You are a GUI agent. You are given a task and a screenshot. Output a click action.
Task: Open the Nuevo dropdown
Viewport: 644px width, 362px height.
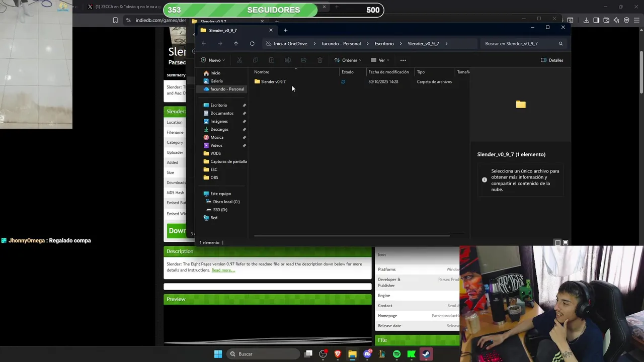pos(213,60)
